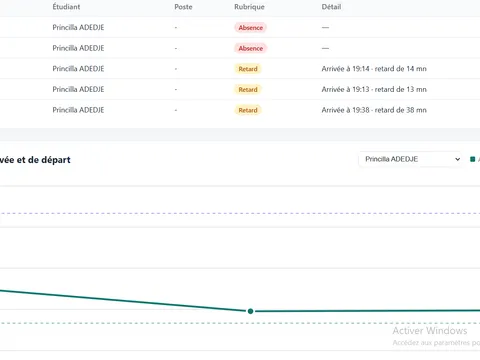Screen dimensions: 480x360
Task: Click detail 'Arrivée à 19:38 - retard de 38 mn'
Action: 374,110
